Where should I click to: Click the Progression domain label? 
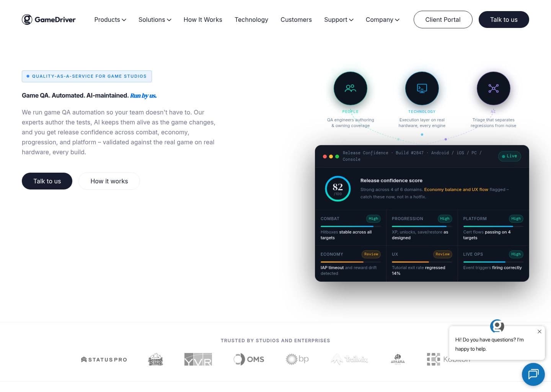click(408, 219)
